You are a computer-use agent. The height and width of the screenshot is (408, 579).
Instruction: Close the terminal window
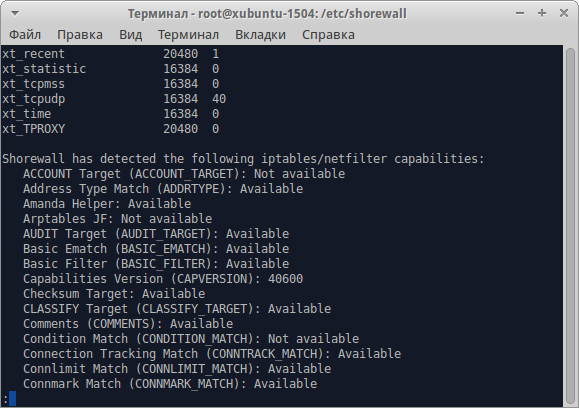(563, 13)
